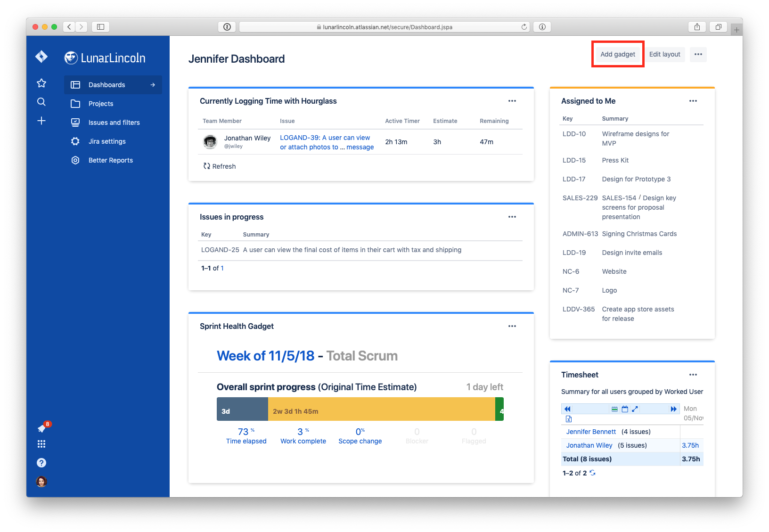Open Timesheet gadget ellipsis menu
Image resolution: width=769 pixels, height=532 pixels.
tap(693, 375)
